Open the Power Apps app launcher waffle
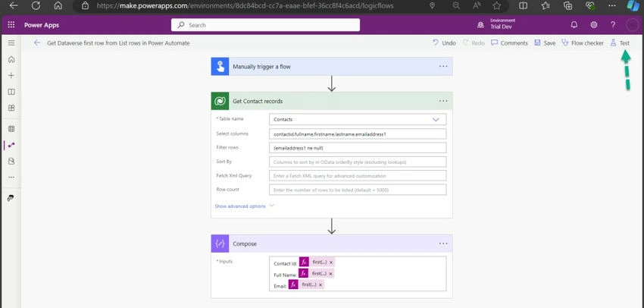Screen dimensions: 644x308 [x=11, y=25]
